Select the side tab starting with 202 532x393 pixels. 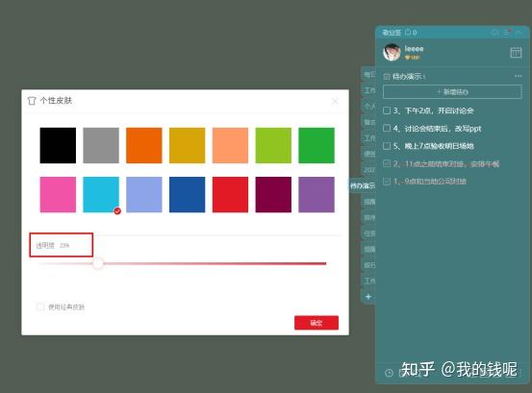(x=369, y=170)
